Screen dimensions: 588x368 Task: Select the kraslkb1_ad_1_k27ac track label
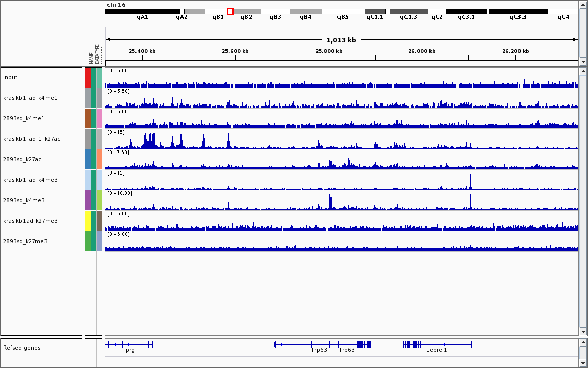coord(32,139)
